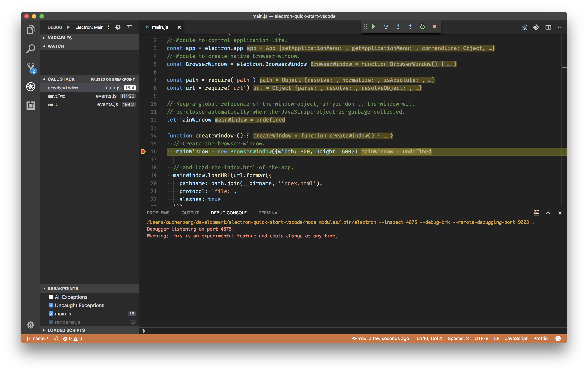Image resolution: width=588 pixels, height=373 pixels.
Task: Click Ln 16, Col 4 indicator
Action: coord(429,338)
